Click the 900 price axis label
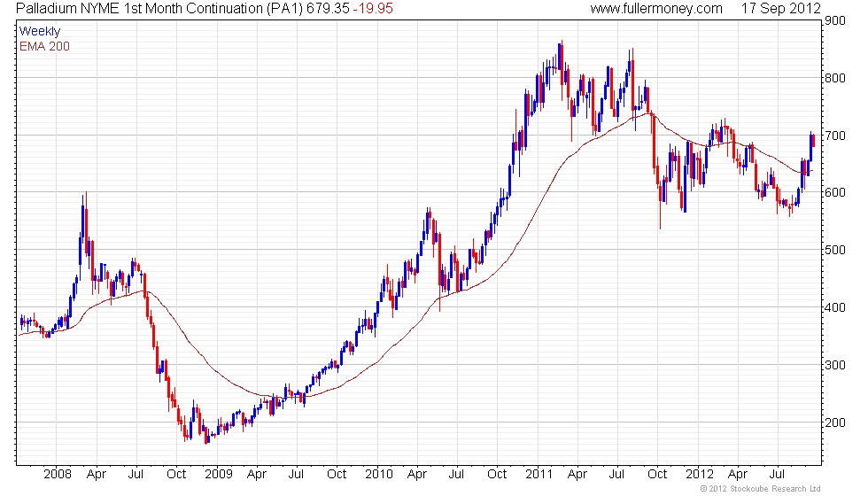This screenshot has height=496, width=868. click(x=834, y=20)
